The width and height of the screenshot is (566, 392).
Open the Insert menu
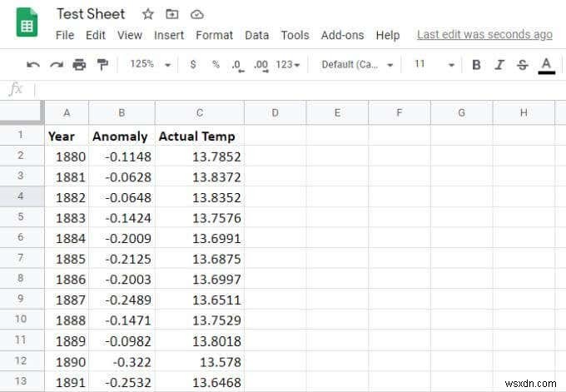coord(169,35)
